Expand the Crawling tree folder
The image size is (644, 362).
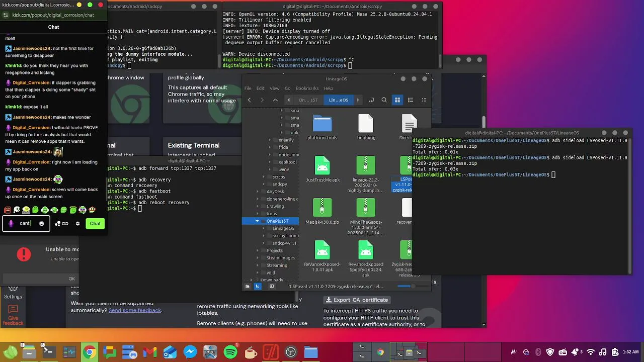(257, 206)
